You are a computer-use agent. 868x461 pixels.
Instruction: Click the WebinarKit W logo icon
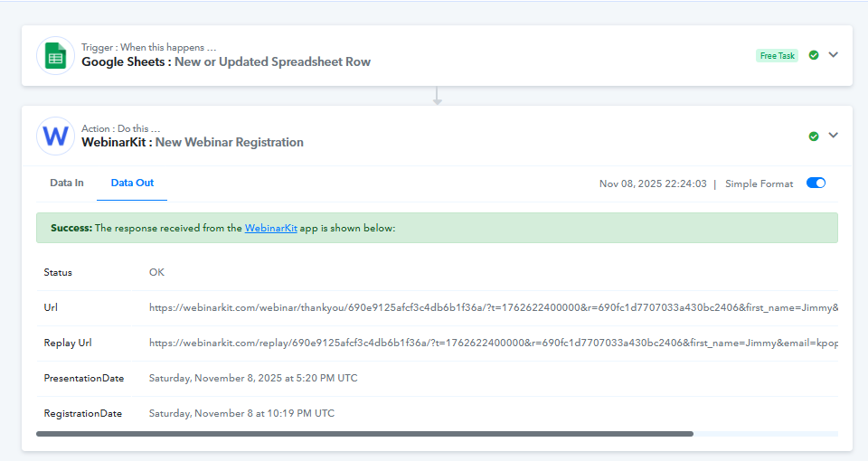(55, 136)
